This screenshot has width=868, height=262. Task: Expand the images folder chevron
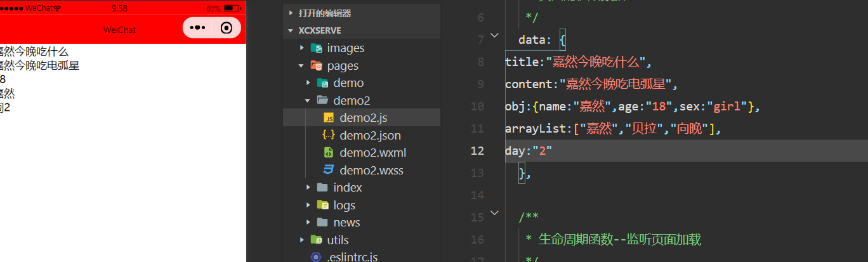[x=302, y=48]
